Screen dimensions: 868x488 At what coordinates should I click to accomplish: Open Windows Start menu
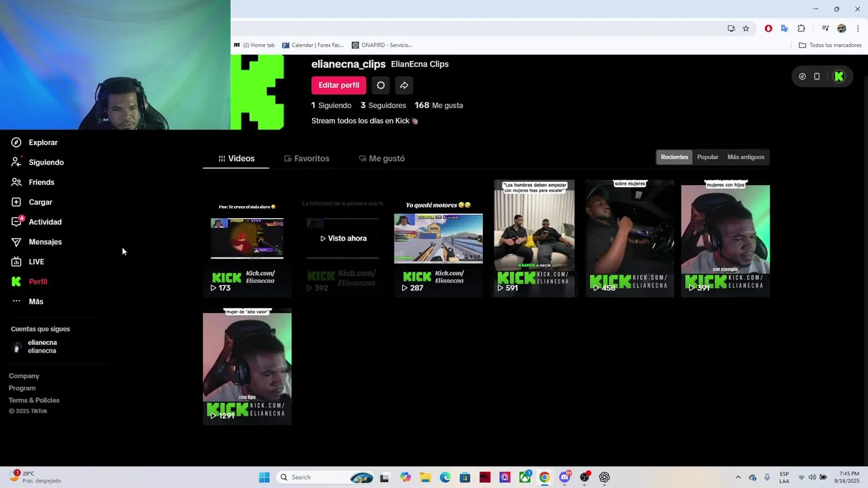264,477
